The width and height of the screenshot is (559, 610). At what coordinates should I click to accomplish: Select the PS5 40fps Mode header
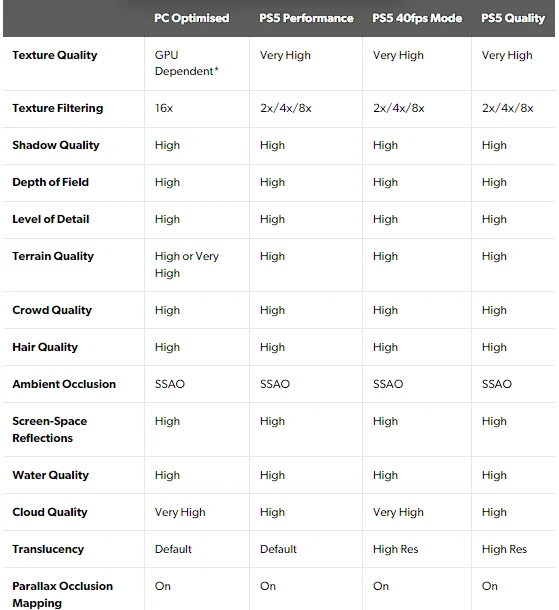(x=417, y=18)
